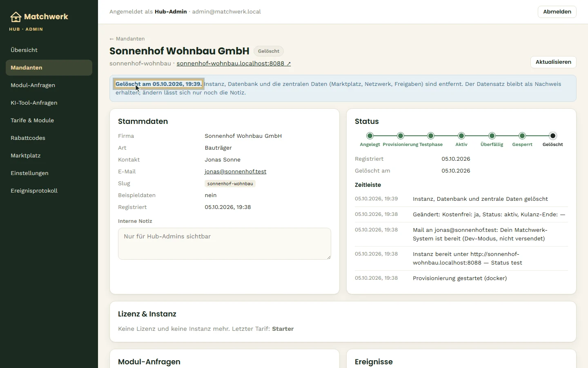The height and width of the screenshot is (368, 588).
Task: Click the 'Geändert: Kostenfrei: ja' timeline entry
Action: 461,215
